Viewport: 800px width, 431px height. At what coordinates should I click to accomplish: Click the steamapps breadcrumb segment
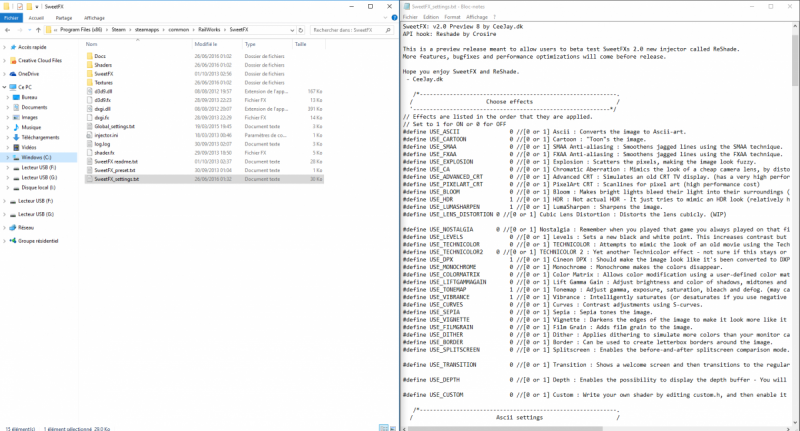[x=147, y=30]
